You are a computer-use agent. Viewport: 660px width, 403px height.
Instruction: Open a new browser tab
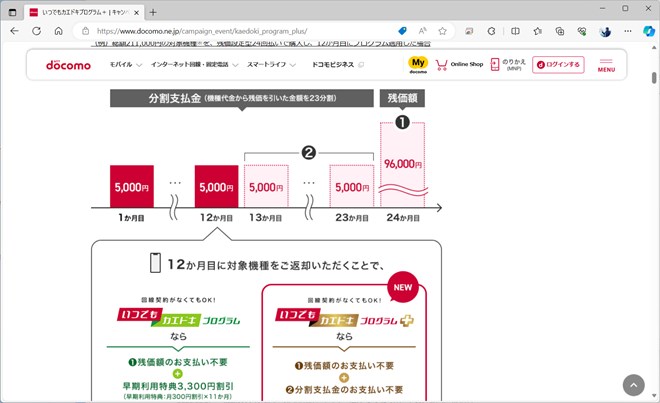pyautogui.click(x=153, y=13)
